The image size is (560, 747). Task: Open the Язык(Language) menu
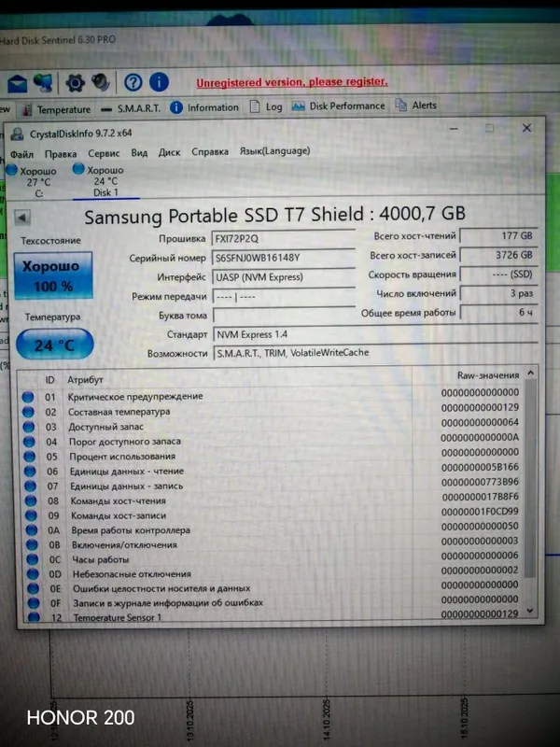(x=274, y=151)
